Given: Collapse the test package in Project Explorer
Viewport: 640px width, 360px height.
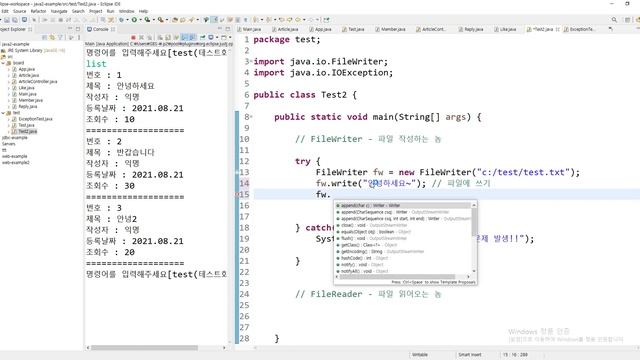Looking at the screenshot, I should 3,113.
